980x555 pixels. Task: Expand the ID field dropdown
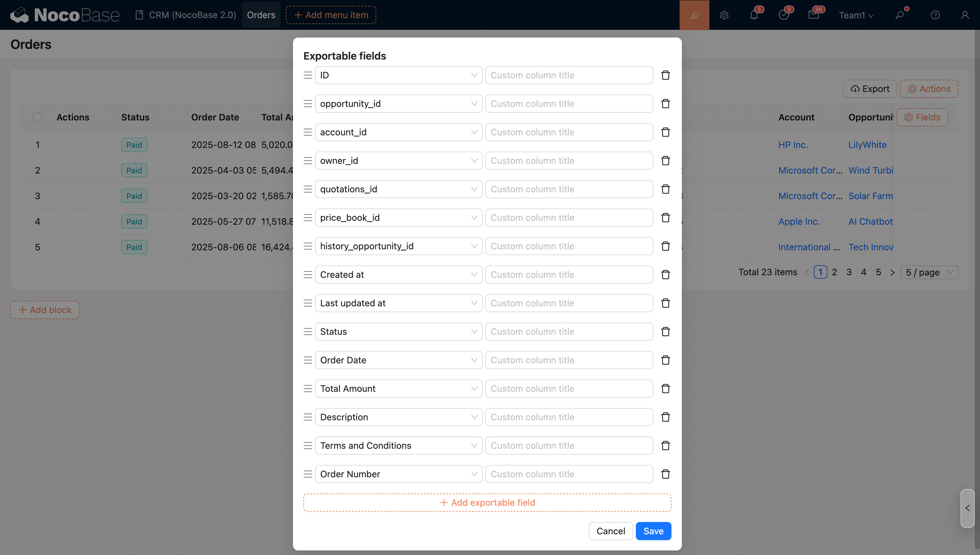click(x=398, y=75)
